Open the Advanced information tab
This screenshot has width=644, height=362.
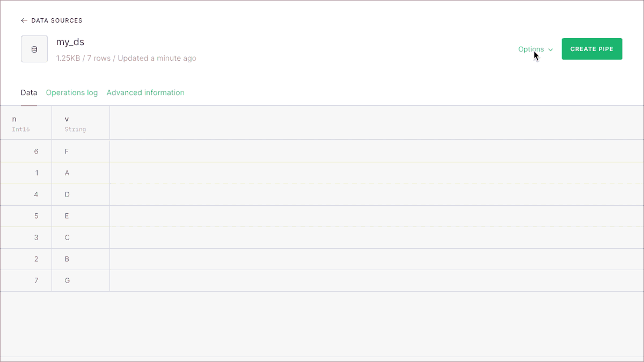(x=145, y=92)
